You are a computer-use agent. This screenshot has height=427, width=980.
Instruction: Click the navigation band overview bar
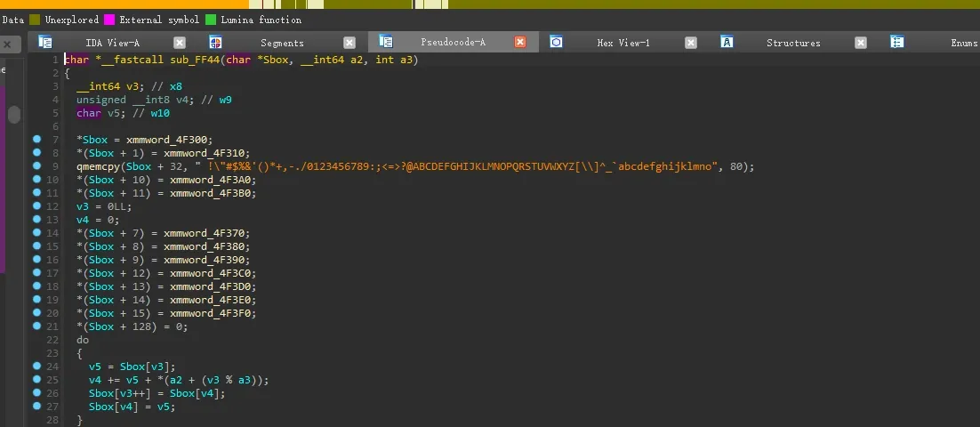coord(490,4)
